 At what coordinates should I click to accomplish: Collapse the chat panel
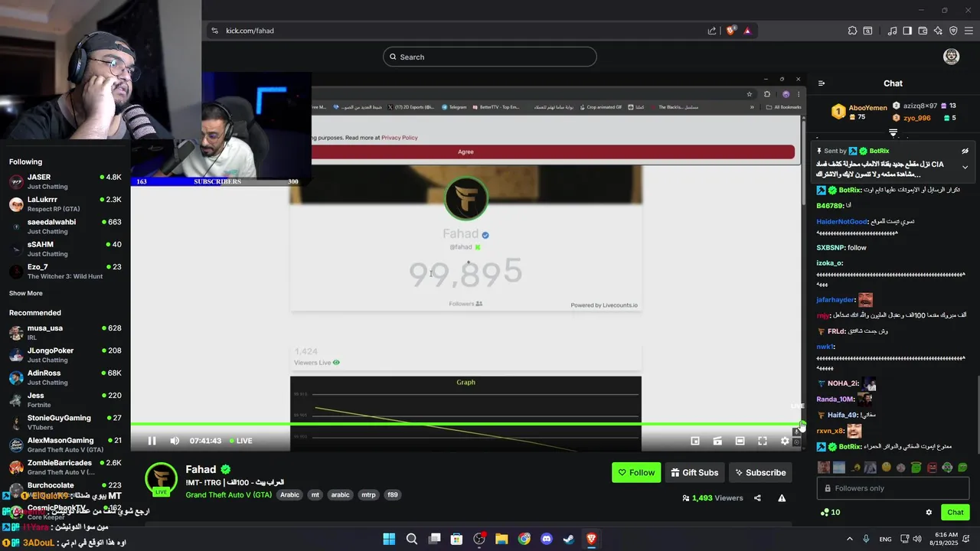point(822,83)
